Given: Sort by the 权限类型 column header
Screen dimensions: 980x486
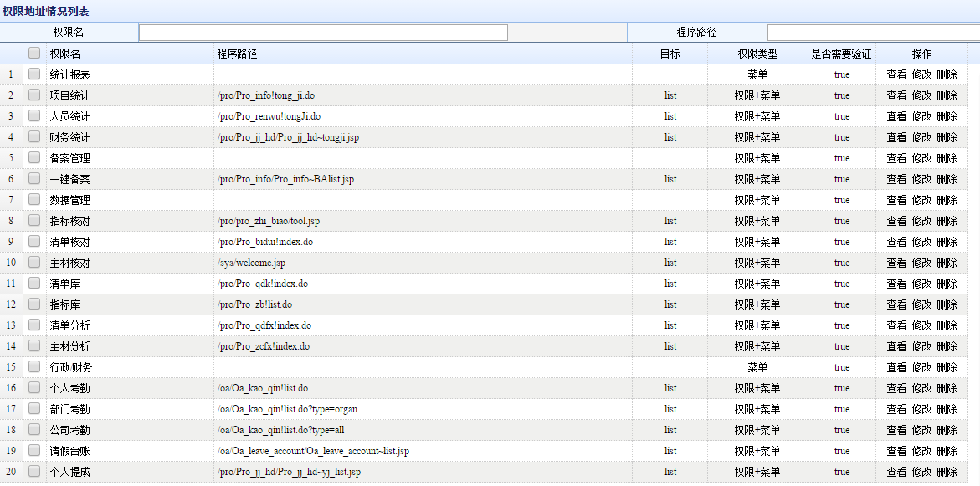Looking at the screenshot, I should 757,54.
